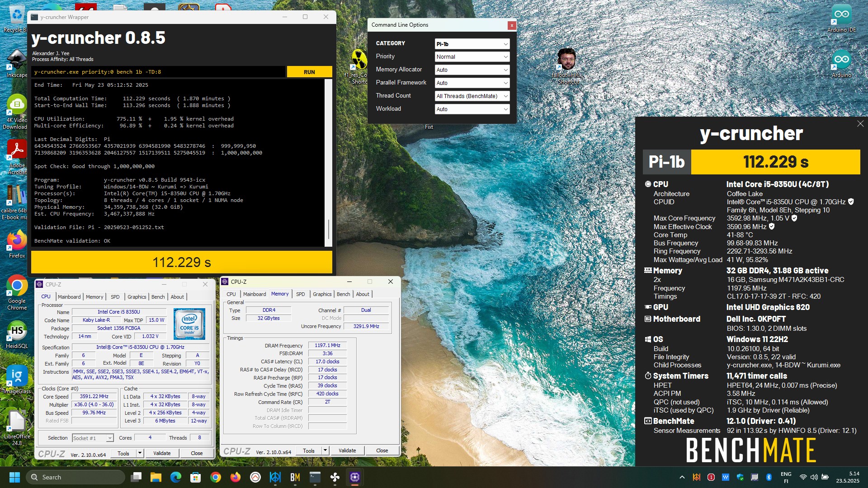Open the fan control taskbar icon
868x488 pixels.
[x=335, y=477]
